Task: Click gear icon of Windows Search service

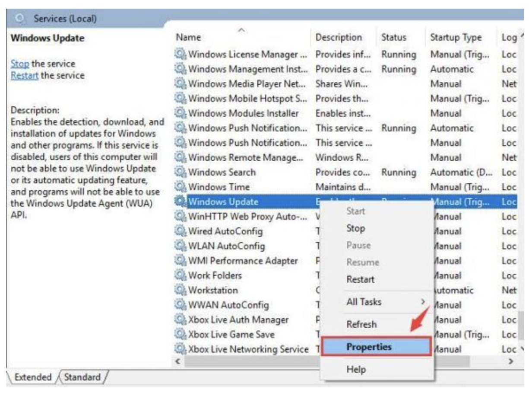Action: pyautogui.click(x=180, y=172)
